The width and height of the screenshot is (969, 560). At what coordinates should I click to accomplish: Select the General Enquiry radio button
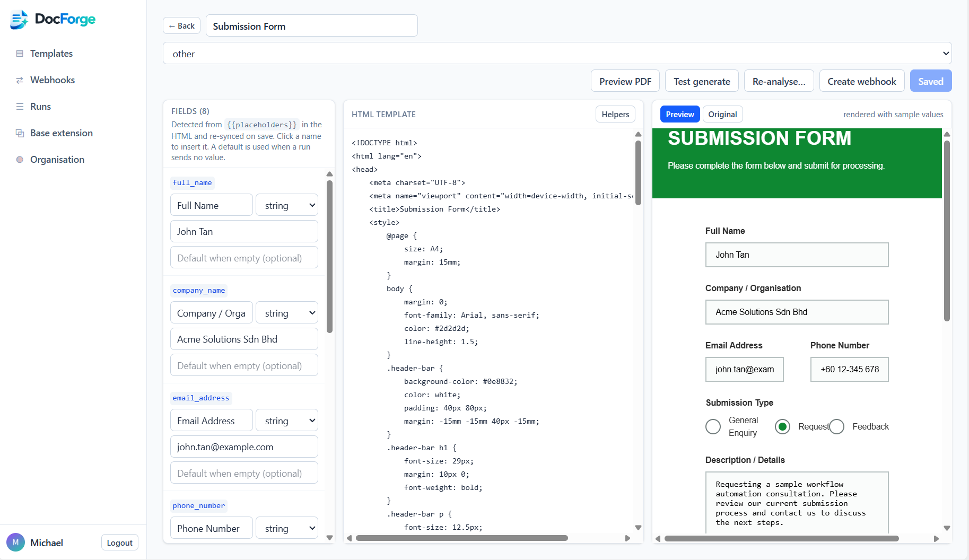tap(713, 426)
